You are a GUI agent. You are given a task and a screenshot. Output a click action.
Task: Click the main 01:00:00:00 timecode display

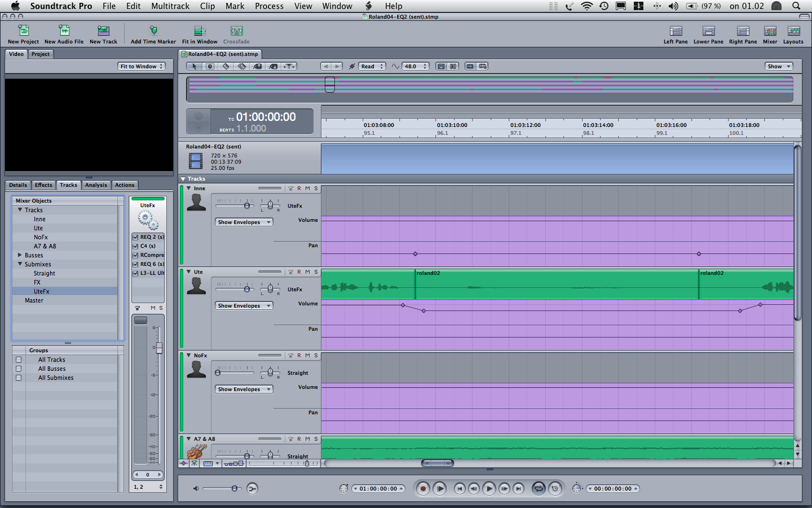[266, 117]
